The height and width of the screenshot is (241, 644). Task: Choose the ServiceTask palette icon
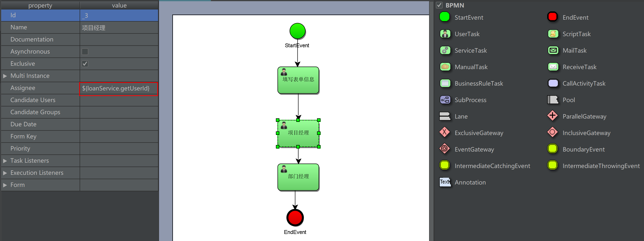[445, 50]
